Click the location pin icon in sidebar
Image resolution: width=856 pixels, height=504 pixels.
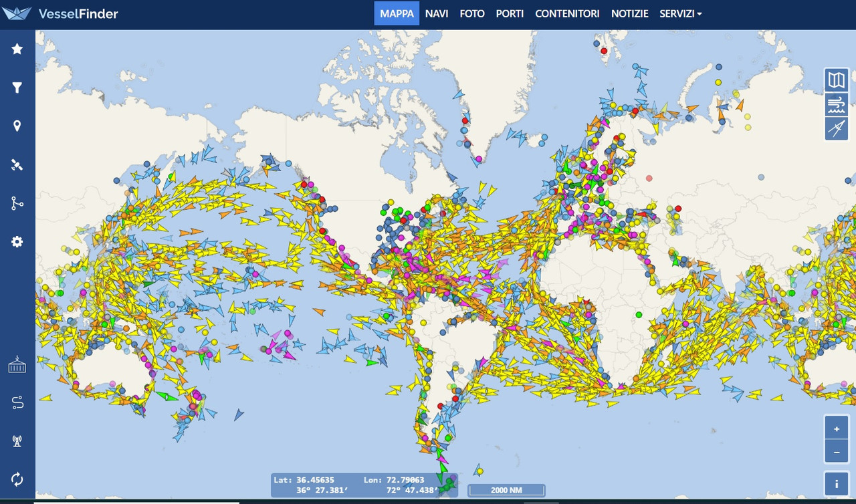click(17, 126)
